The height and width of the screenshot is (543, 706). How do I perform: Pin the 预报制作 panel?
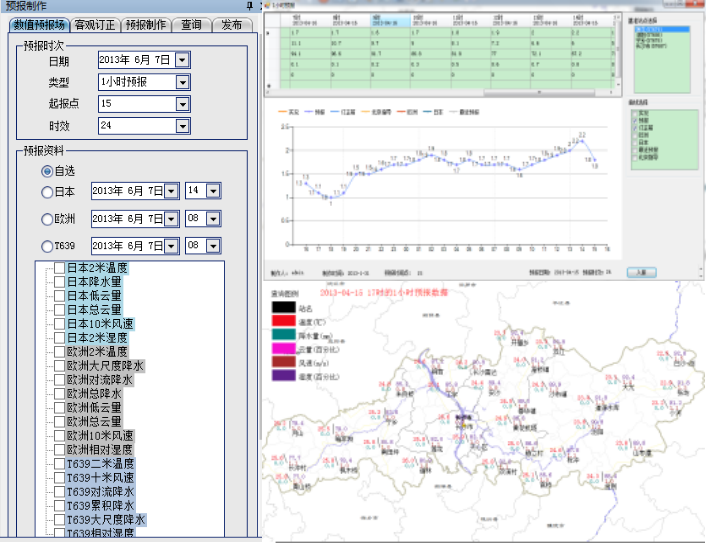249,6
